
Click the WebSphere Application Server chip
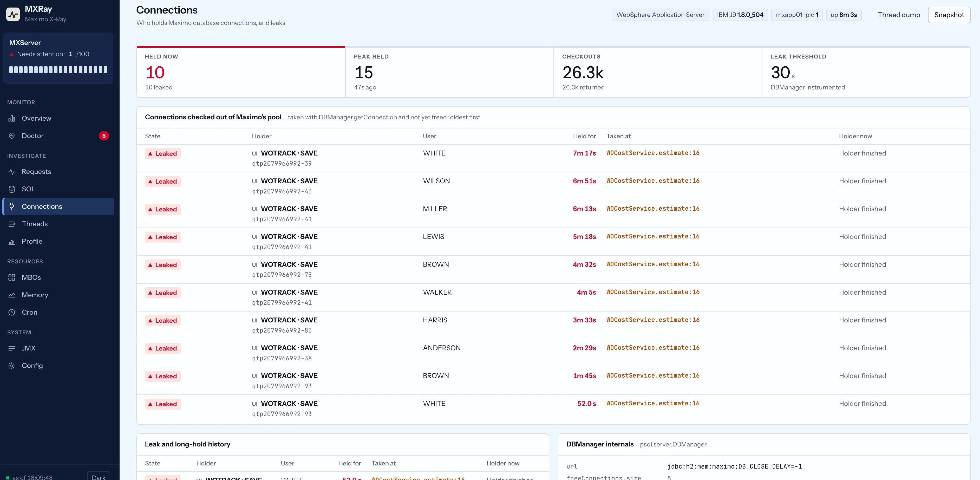pyautogui.click(x=660, y=15)
